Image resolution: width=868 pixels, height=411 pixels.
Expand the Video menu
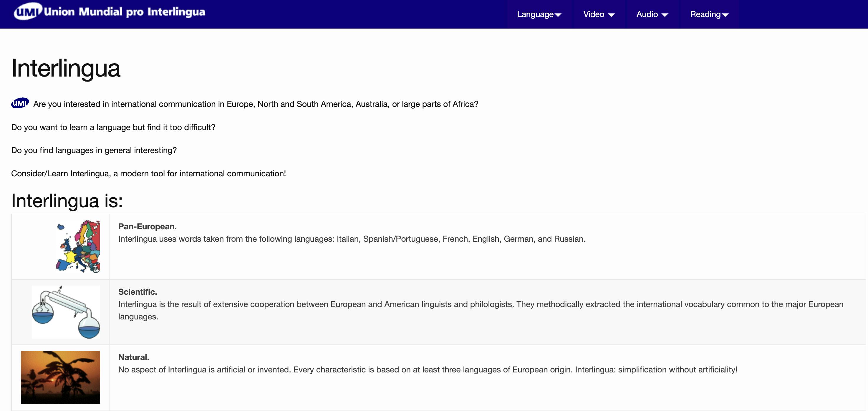[x=598, y=14]
